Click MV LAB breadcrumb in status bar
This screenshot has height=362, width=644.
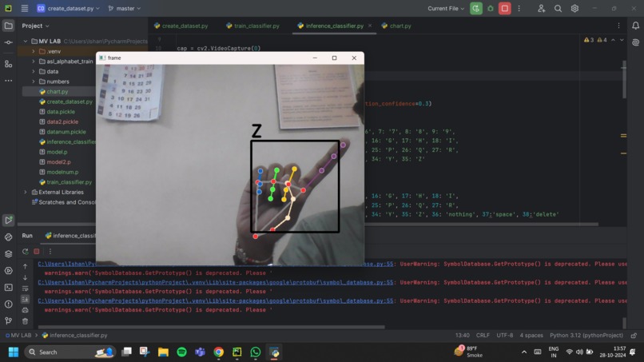18,336
